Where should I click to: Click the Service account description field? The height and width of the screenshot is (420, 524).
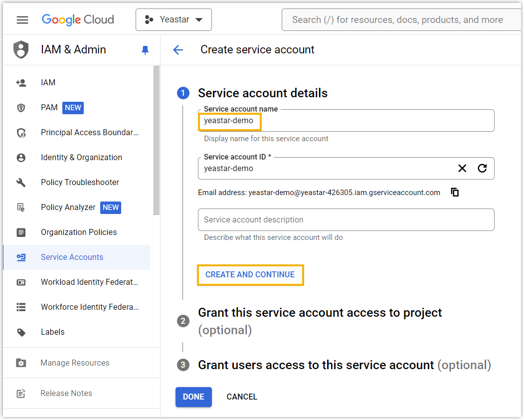[x=346, y=219]
